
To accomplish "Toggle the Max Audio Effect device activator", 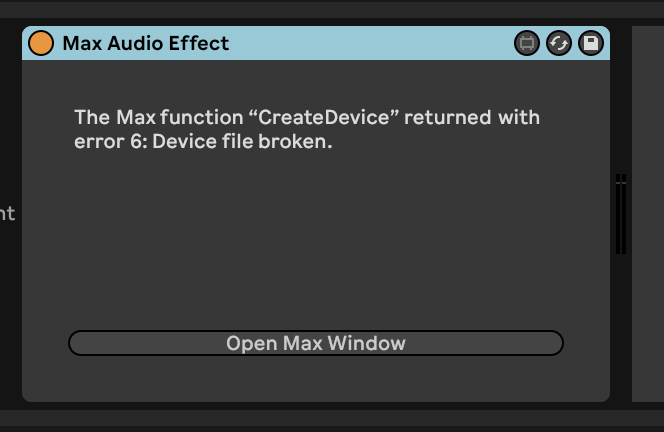I will pos(41,43).
